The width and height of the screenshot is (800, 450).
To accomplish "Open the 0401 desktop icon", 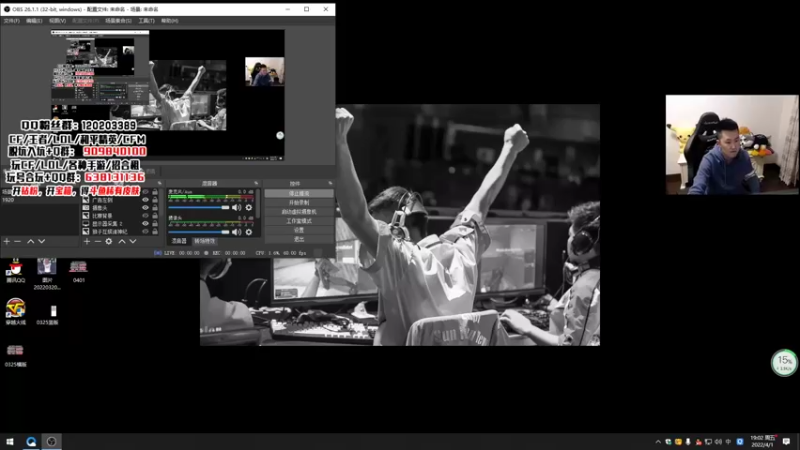I will 79,271.
